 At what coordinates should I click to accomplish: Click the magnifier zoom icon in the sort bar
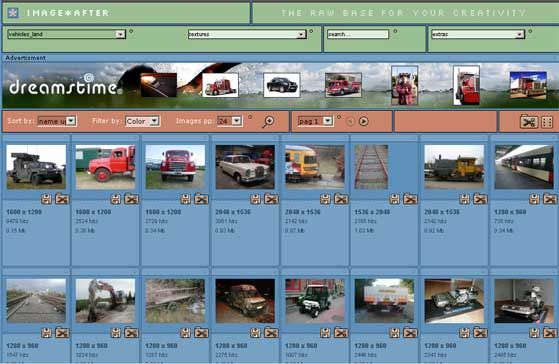268,122
